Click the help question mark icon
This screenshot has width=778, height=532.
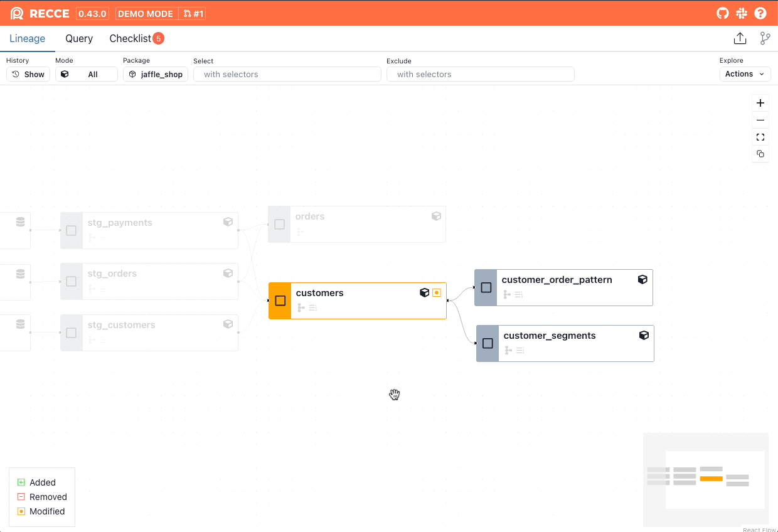click(x=760, y=13)
